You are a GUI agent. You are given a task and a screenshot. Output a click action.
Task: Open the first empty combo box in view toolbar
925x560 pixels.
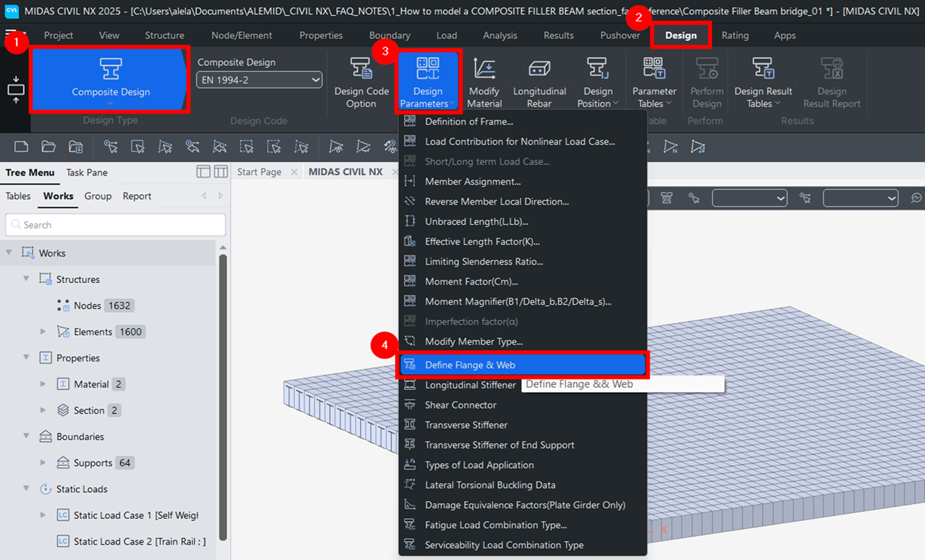click(x=749, y=198)
